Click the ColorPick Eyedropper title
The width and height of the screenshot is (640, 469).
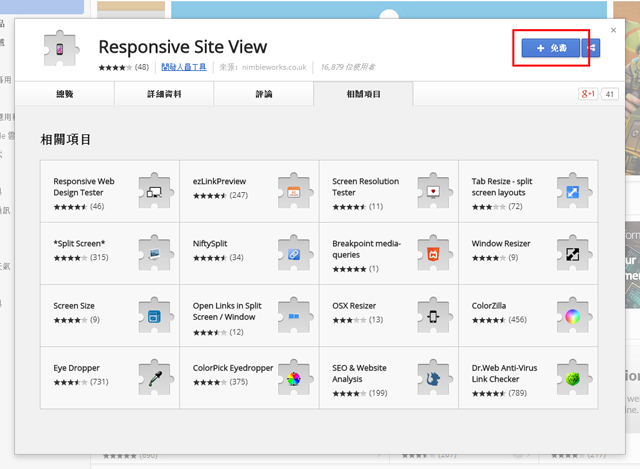click(x=233, y=368)
